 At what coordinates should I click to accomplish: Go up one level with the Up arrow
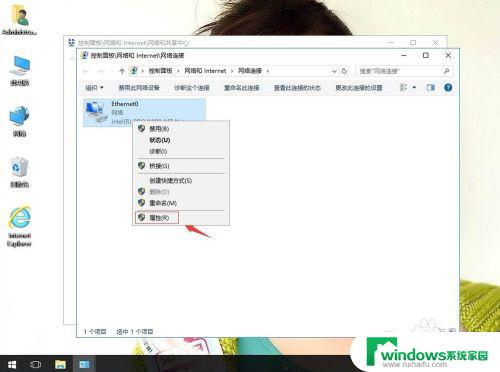point(122,71)
